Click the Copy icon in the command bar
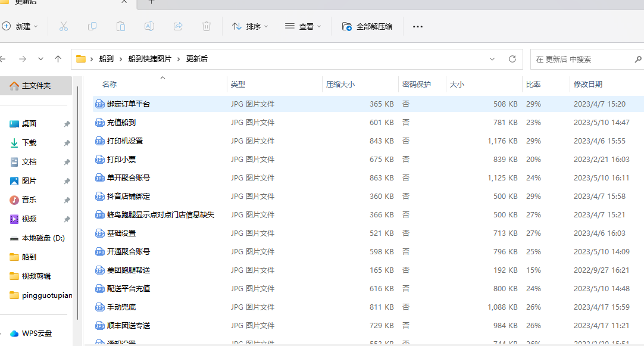This screenshot has height=346, width=644. pos(92,26)
